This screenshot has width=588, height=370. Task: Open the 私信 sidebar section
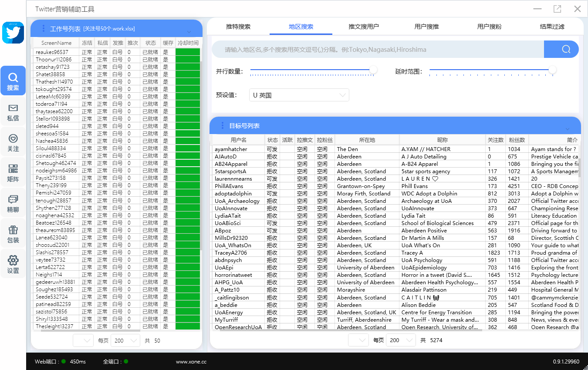(x=13, y=111)
